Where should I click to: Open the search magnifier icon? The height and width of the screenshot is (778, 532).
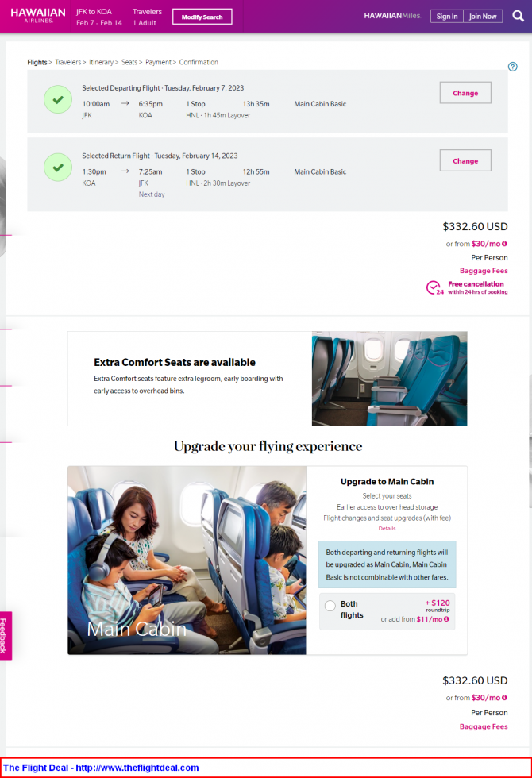click(518, 17)
